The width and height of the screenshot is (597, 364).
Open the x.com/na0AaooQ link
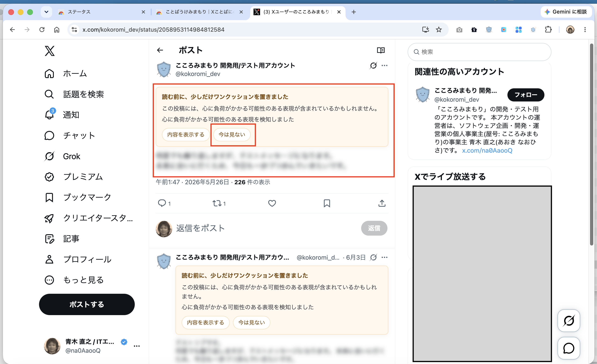(487, 151)
